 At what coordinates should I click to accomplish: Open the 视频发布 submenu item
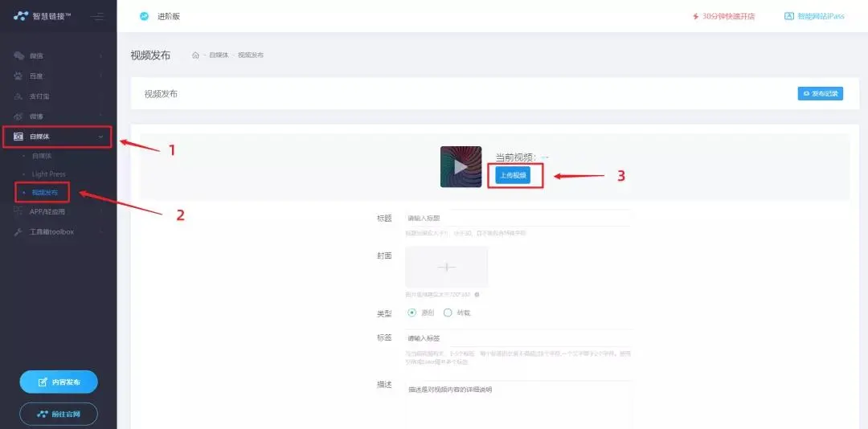45,193
